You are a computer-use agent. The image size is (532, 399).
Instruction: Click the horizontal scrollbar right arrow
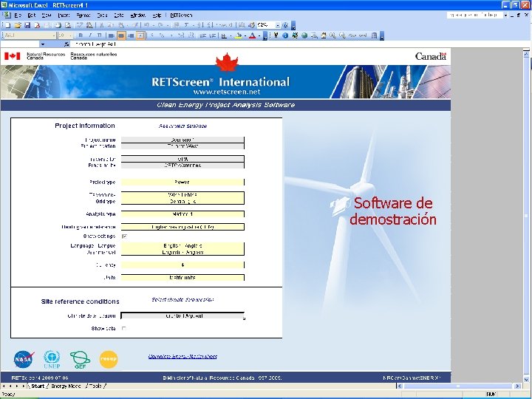(x=517, y=386)
